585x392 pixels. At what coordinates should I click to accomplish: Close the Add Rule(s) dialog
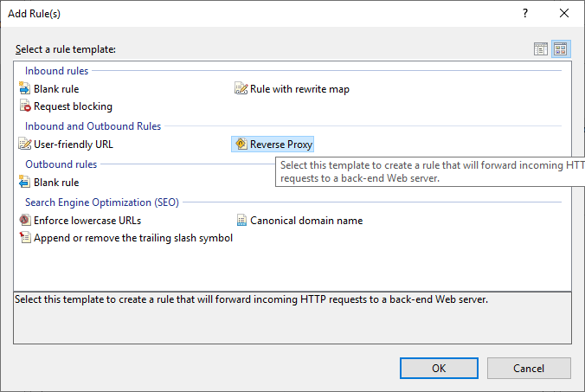[564, 14]
